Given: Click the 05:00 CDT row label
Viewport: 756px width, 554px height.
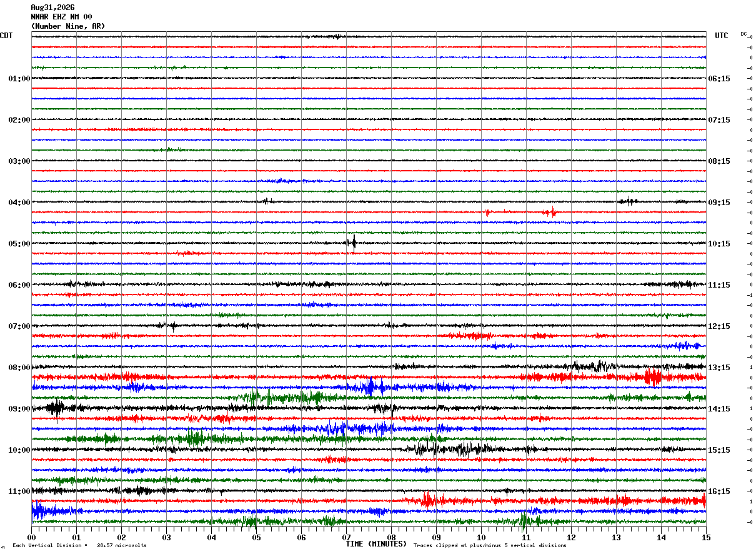Looking at the screenshot, I should click(19, 244).
